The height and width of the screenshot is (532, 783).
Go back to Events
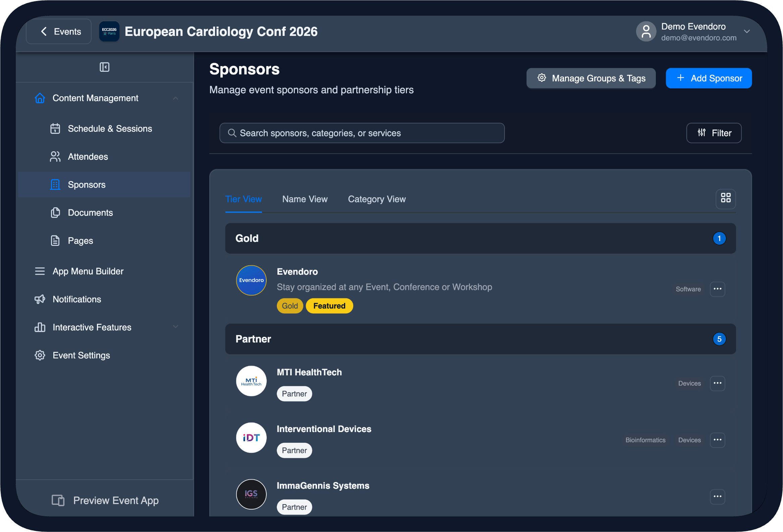pyautogui.click(x=59, y=31)
